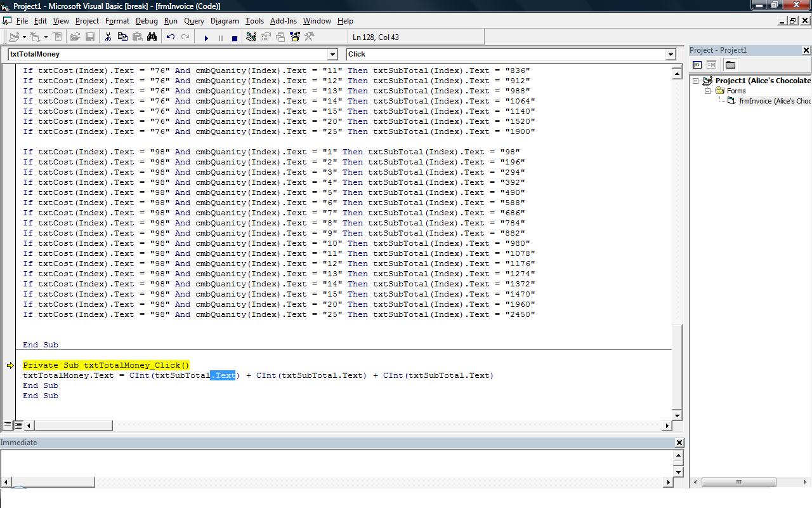
Task: Switch to Procedure View at editor bottom-left
Action: 8,425
